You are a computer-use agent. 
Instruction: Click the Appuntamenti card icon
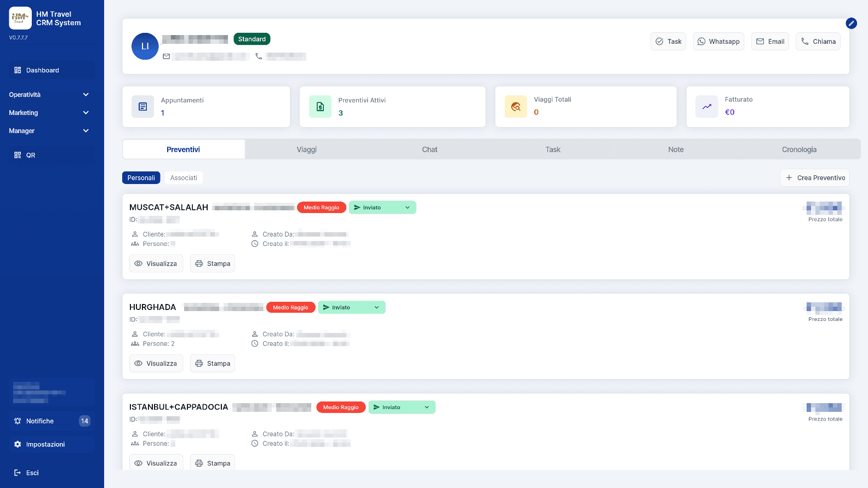coord(142,107)
